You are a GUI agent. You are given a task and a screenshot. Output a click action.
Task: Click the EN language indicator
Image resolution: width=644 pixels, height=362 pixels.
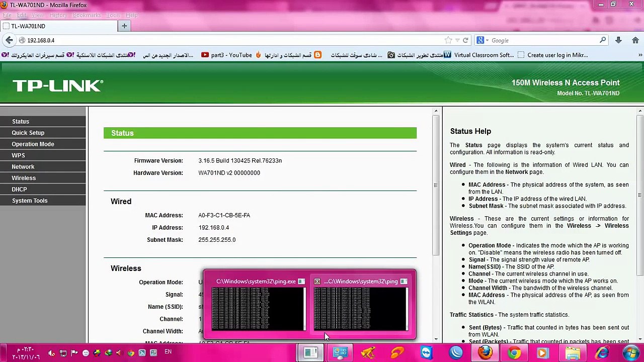pyautogui.click(x=168, y=352)
